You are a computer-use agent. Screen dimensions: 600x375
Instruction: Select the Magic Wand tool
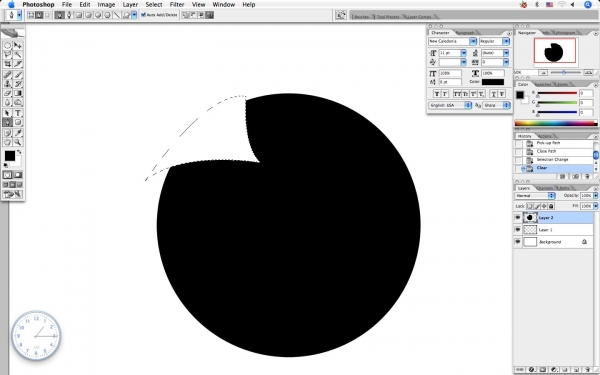18,54
